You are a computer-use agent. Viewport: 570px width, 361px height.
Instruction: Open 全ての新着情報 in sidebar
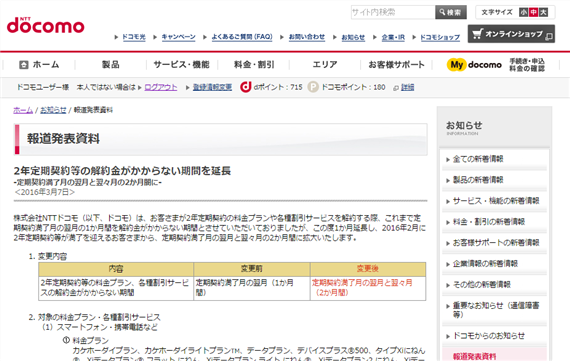[x=478, y=159]
